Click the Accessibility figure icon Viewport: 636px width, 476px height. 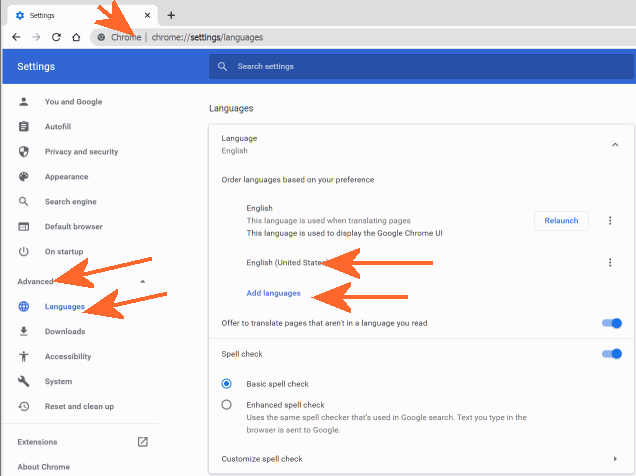(x=24, y=356)
